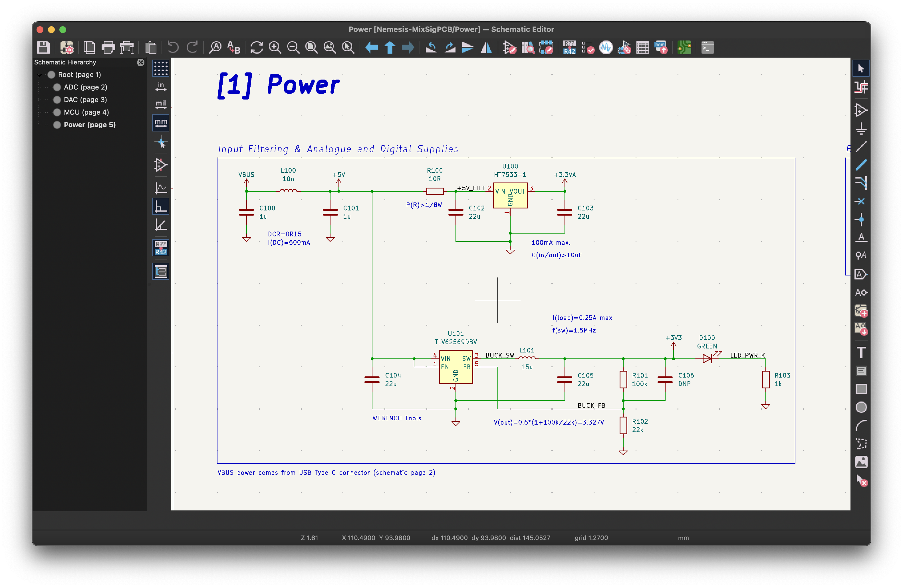Open the ADC (page 2) sheet
903x588 pixels.
coord(85,87)
